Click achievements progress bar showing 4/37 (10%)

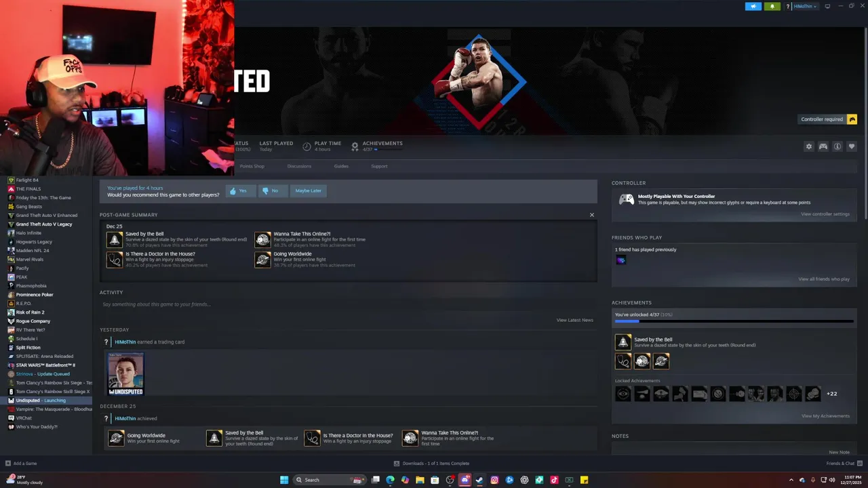tap(734, 321)
